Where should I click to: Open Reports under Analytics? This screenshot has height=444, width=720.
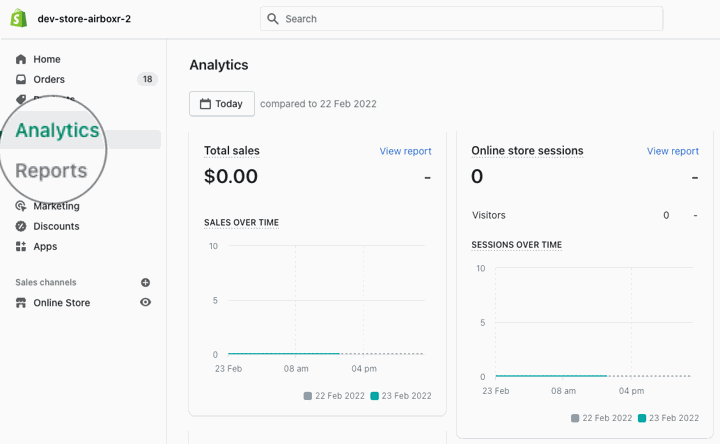click(51, 171)
